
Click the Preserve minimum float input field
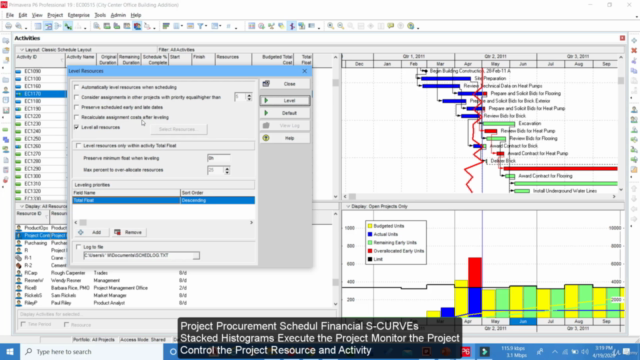(x=219, y=158)
